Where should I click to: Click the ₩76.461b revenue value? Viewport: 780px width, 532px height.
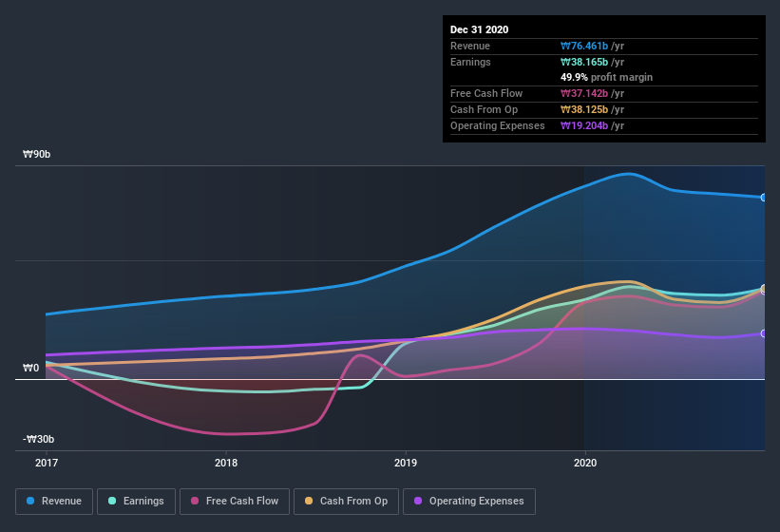584,47
